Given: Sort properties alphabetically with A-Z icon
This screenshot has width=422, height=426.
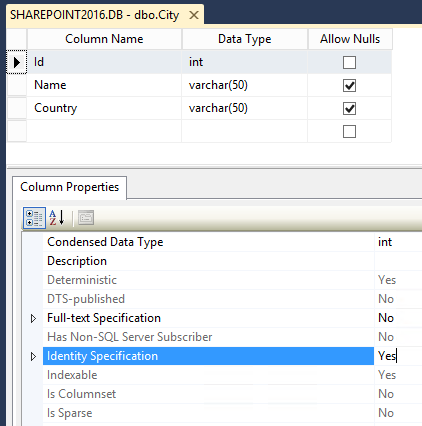Looking at the screenshot, I should point(57,218).
